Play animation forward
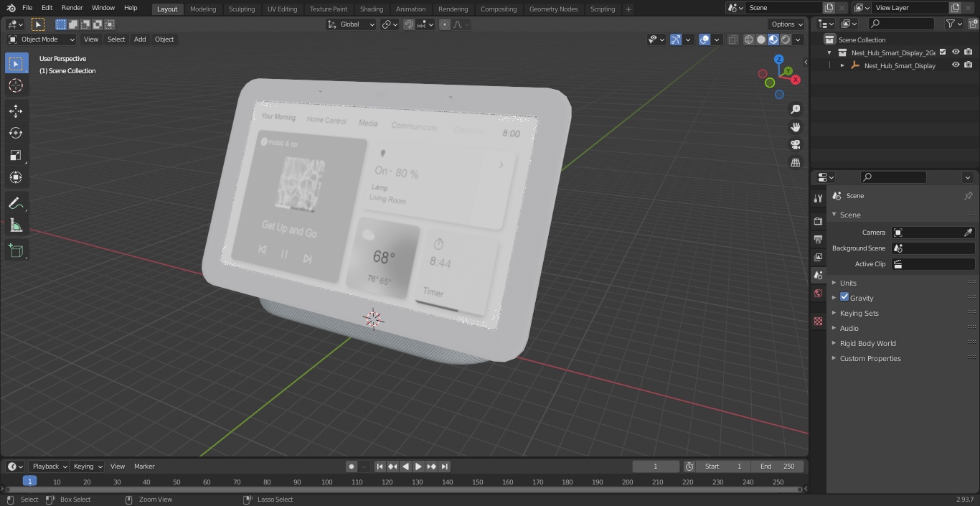The height and width of the screenshot is (506, 980). pyautogui.click(x=418, y=467)
